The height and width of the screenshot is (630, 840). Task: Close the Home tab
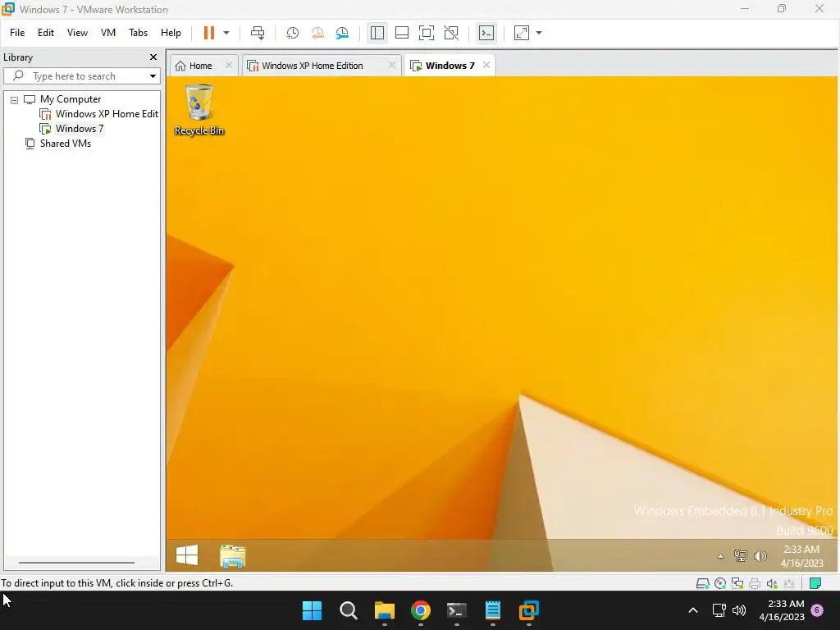(x=229, y=65)
